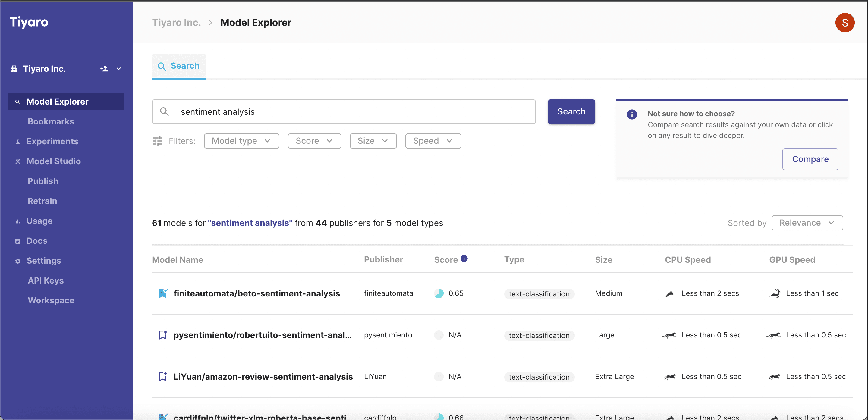Click the Compare button
The height and width of the screenshot is (420, 868).
click(x=810, y=159)
